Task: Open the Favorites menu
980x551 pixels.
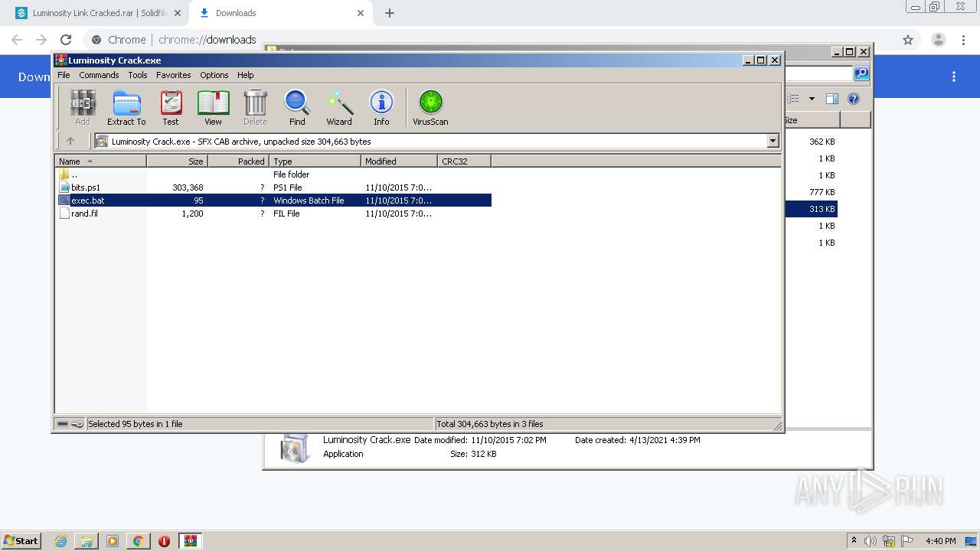Action: [174, 75]
